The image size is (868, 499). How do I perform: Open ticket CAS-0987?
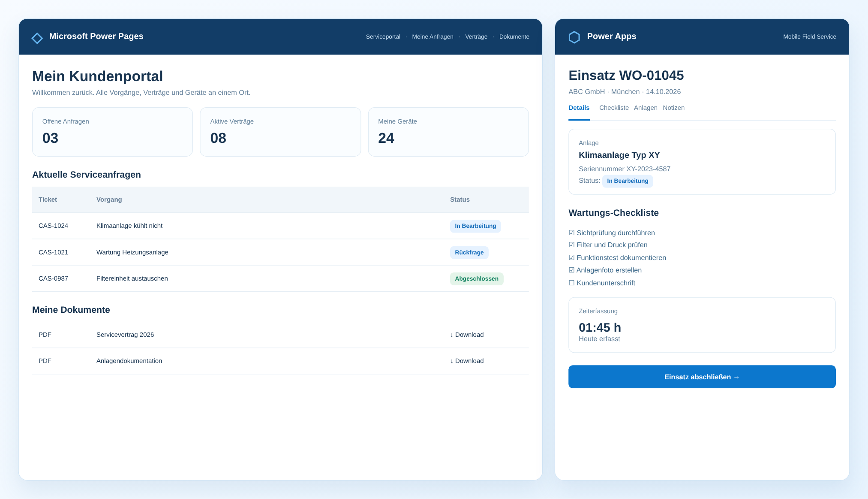[53, 278]
